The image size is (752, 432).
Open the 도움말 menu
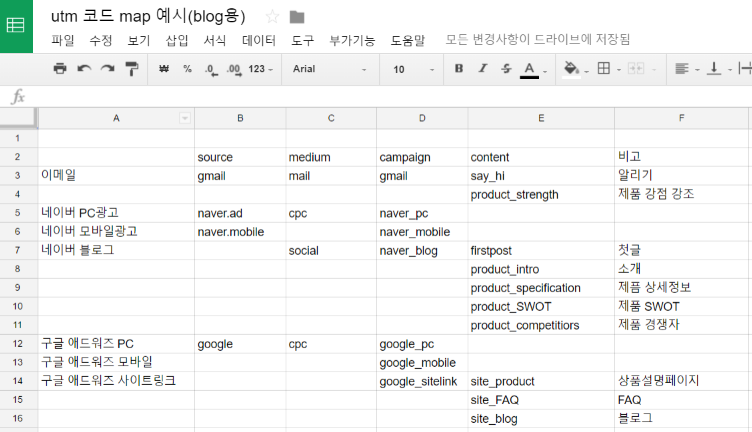pos(408,40)
